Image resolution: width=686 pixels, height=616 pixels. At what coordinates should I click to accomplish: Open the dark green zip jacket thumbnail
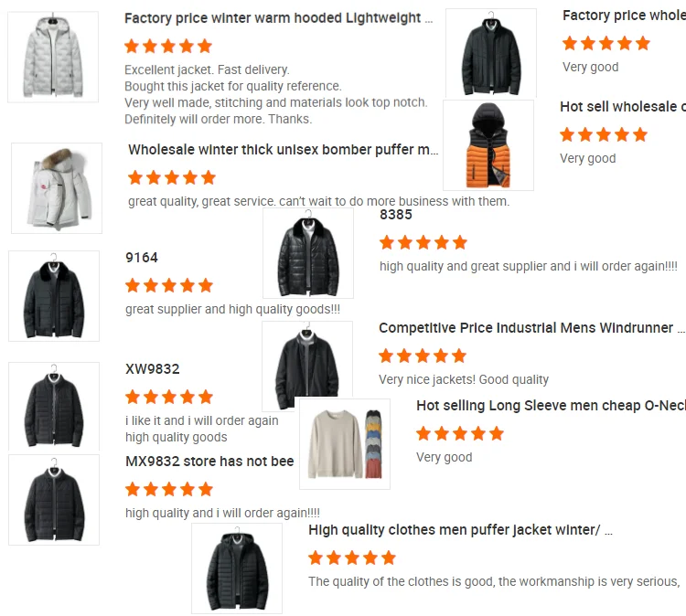coord(491,53)
